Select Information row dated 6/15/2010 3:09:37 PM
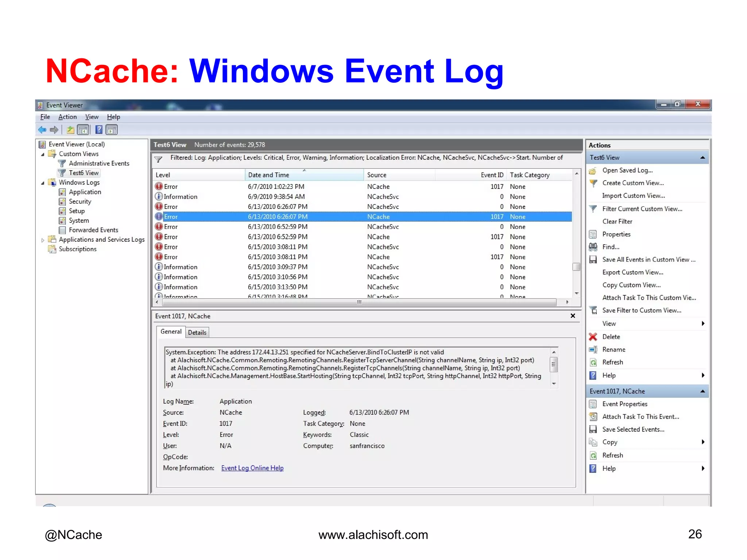747x560 pixels. click(x=363, y=267)
